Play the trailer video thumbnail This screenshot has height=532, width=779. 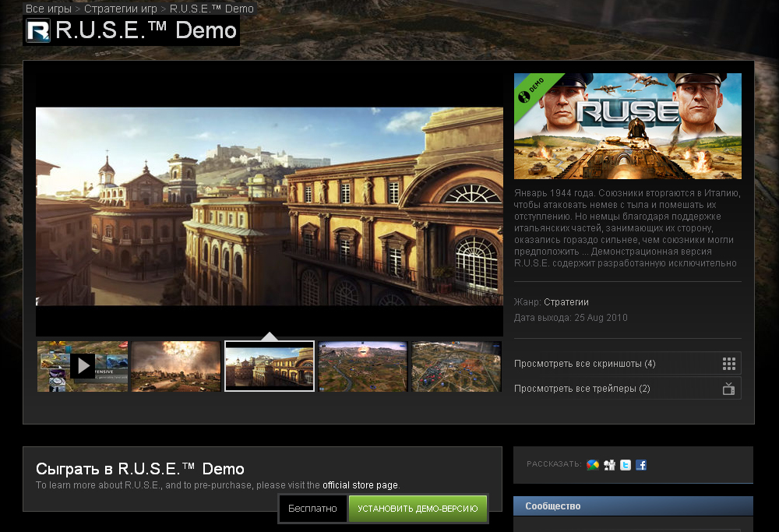(x=83, y=366)
